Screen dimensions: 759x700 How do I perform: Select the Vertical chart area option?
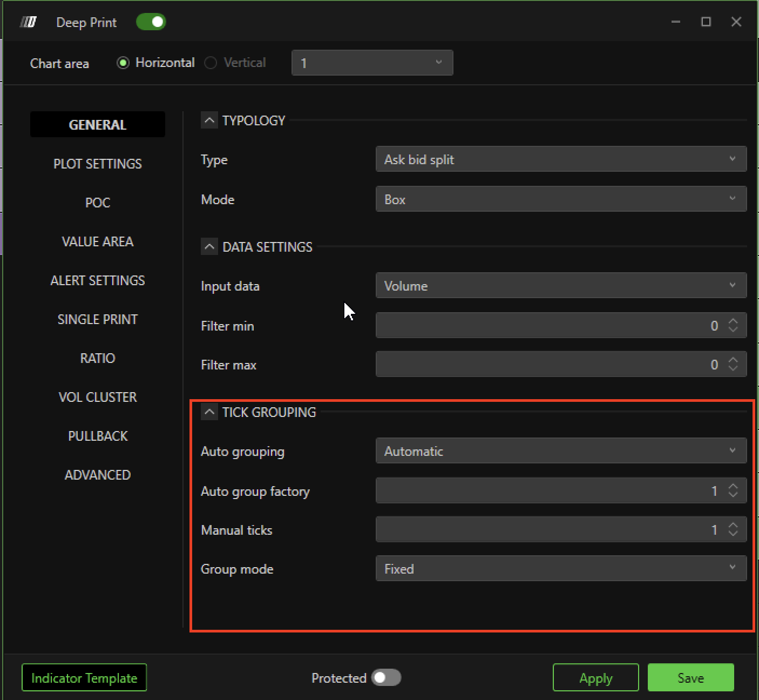[211, 63]
